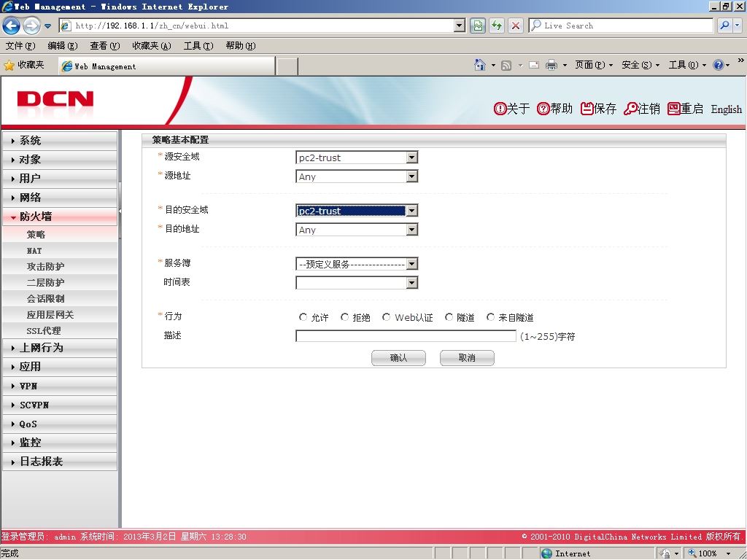
Task: Click the 确认 button
Action: (398, 357)
